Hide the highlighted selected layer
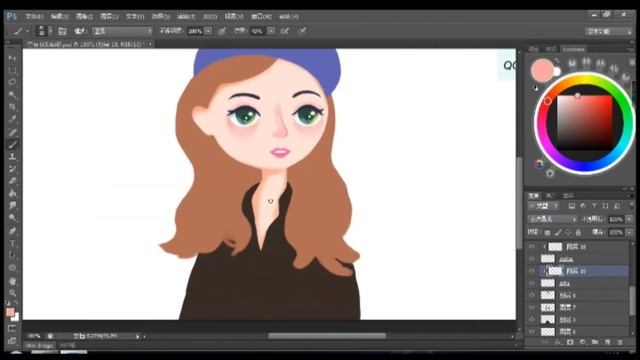The height and width of the screenshot is (360, 640). (531, 271)
